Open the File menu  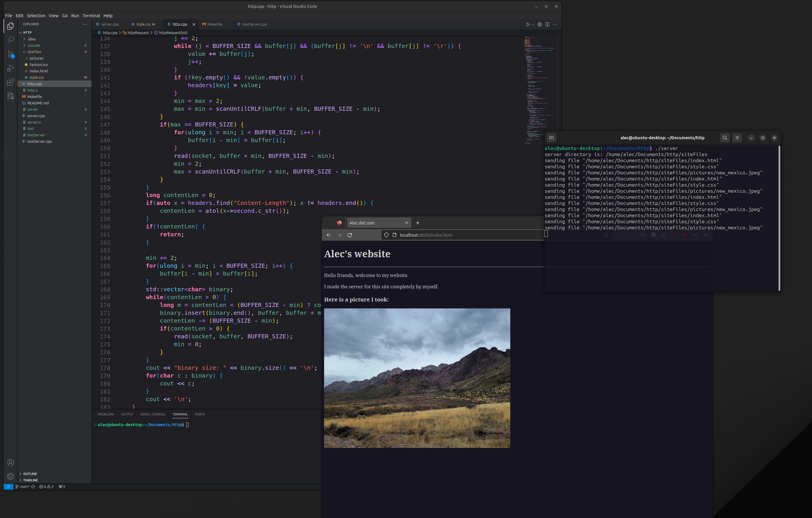coord(8,15)
